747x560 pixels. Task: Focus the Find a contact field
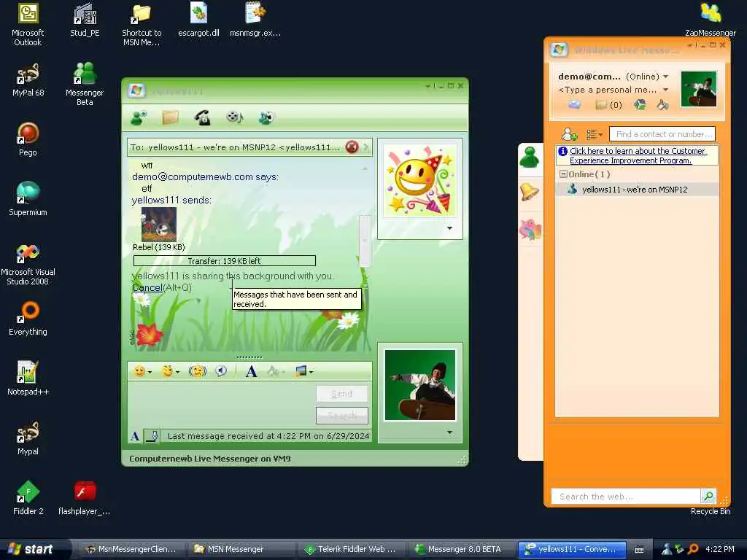click(x=662, y=134)
